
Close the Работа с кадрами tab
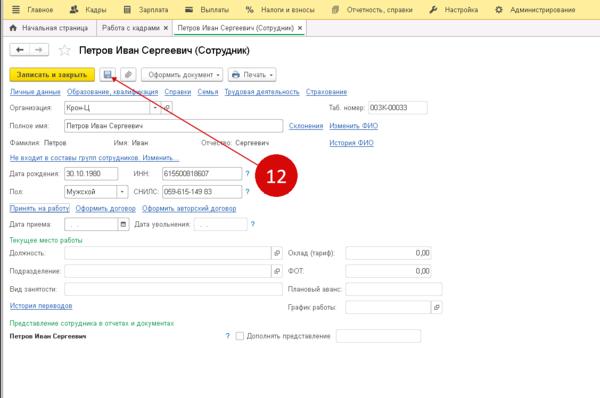pos(166,28)
